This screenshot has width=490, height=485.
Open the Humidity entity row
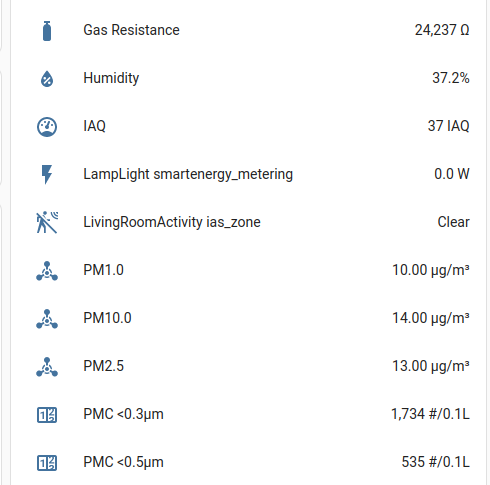point(248,78)
